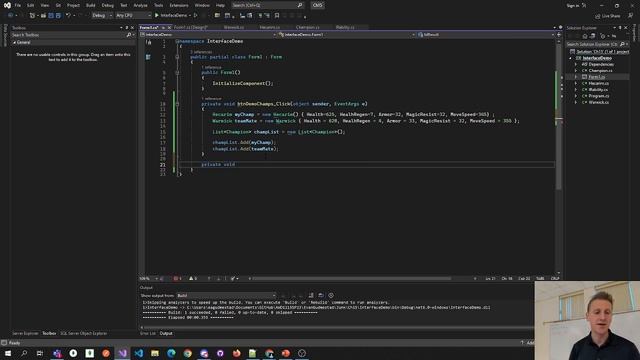Click the feedback icon beside Live Share
Screen dimensions: 640x360
coord(631,16)
